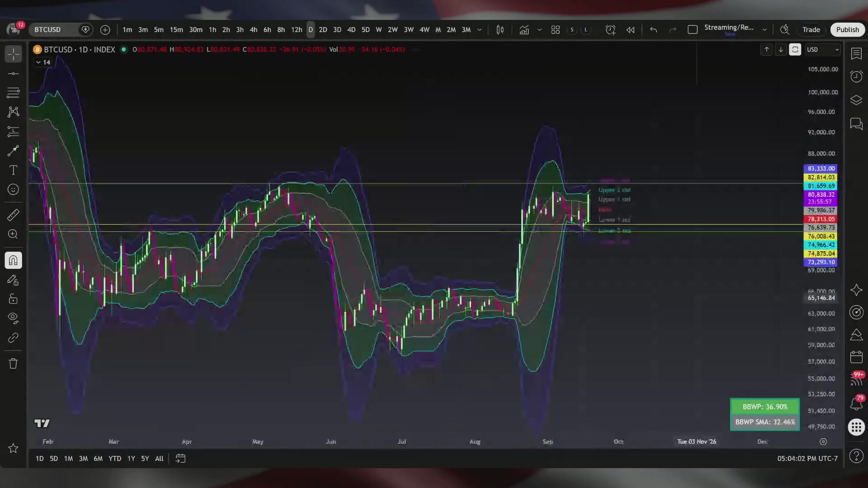Viewport: 868px width, 488px height.
Task: Select the ruler measure tool
Action: click(13, 215)
